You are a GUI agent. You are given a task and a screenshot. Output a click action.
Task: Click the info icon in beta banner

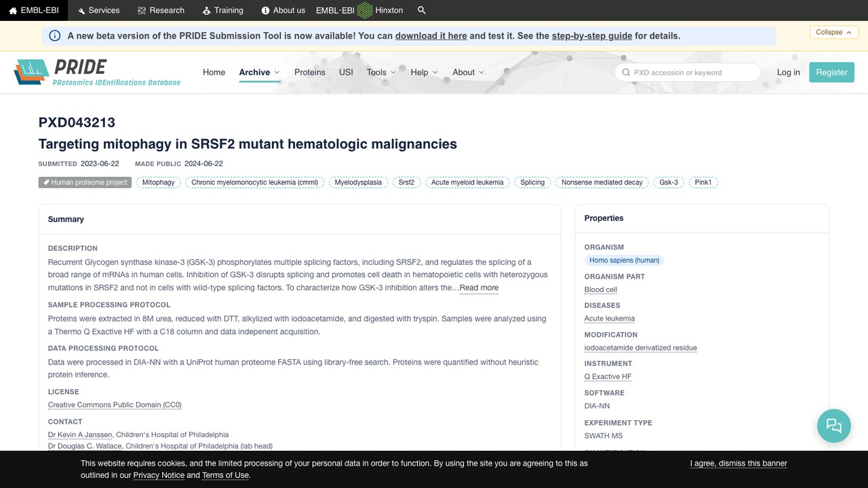pos(55,36)
